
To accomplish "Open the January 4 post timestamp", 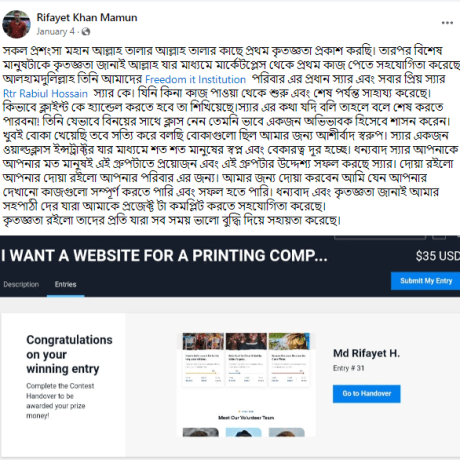I will coord(55,32).
